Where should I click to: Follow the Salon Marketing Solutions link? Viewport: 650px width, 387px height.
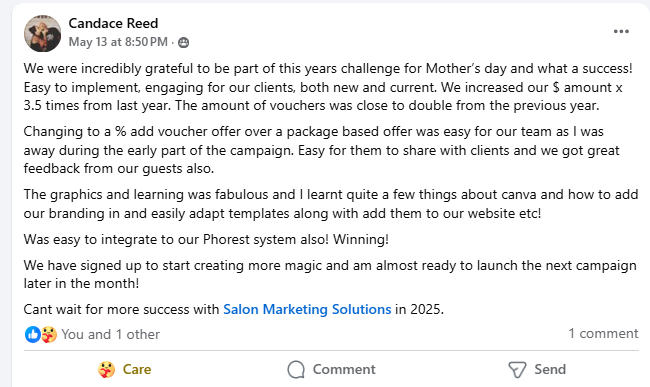pos(307,309)
